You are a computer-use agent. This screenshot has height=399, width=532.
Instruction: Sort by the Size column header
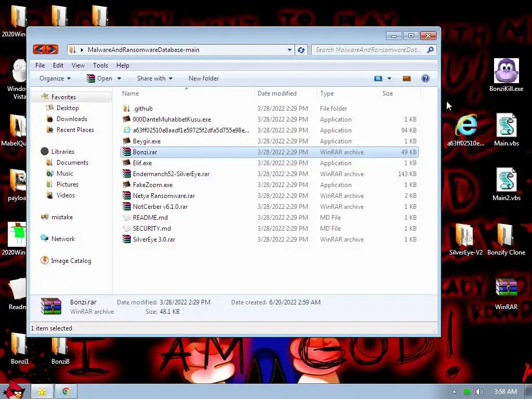pyautogui.click(x=400, y=94)
